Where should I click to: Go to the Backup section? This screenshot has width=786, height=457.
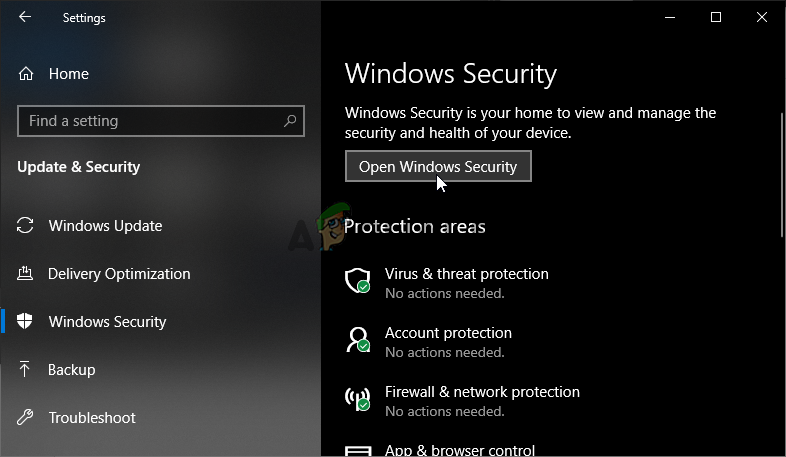pyautogui.click(x=72, y=370)
